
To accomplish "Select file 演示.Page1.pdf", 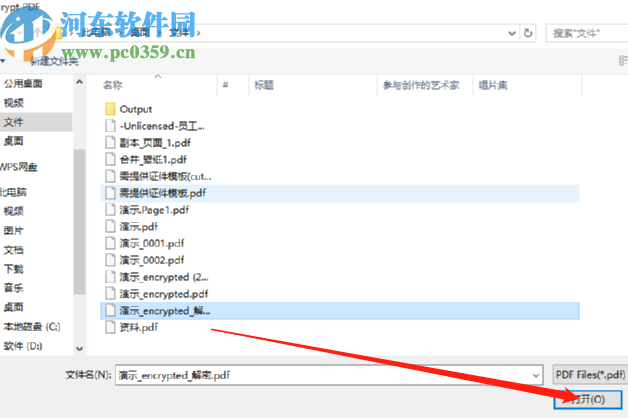I will tap(154, 210).
